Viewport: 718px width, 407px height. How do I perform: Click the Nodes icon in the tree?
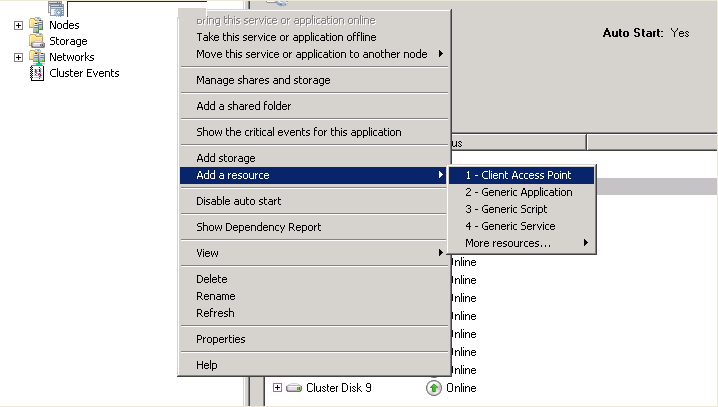38,25
